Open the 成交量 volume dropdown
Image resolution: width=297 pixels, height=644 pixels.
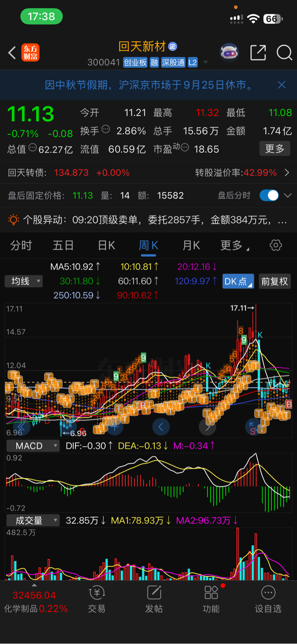[x=33, y=520]
